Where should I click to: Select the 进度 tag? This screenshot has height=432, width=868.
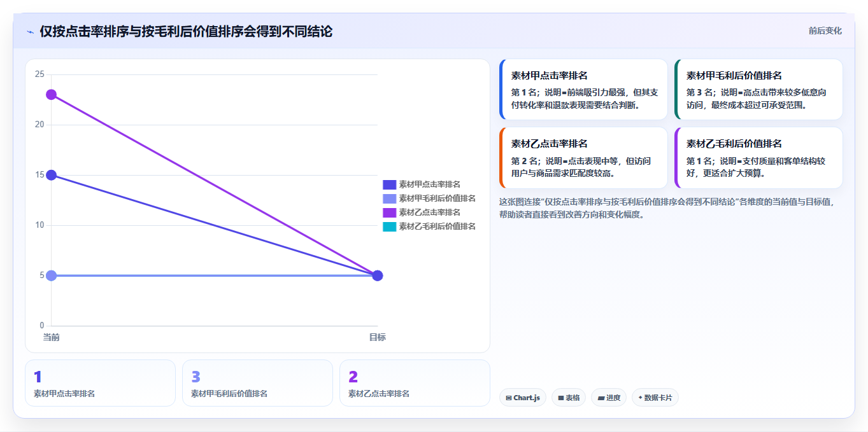(609, 398)
